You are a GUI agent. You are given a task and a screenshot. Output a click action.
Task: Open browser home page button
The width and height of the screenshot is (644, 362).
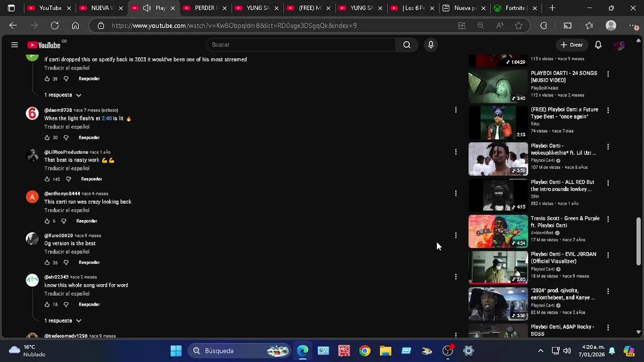tap(75, 26)
